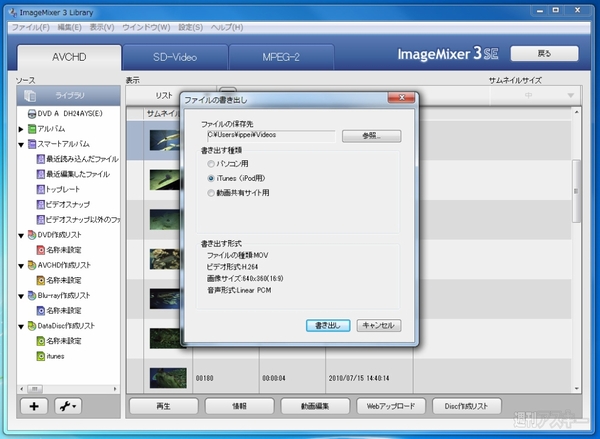Select the ビデオスナップ smart album icon
The height and width of the screenshot is (439, 600).
37,203
